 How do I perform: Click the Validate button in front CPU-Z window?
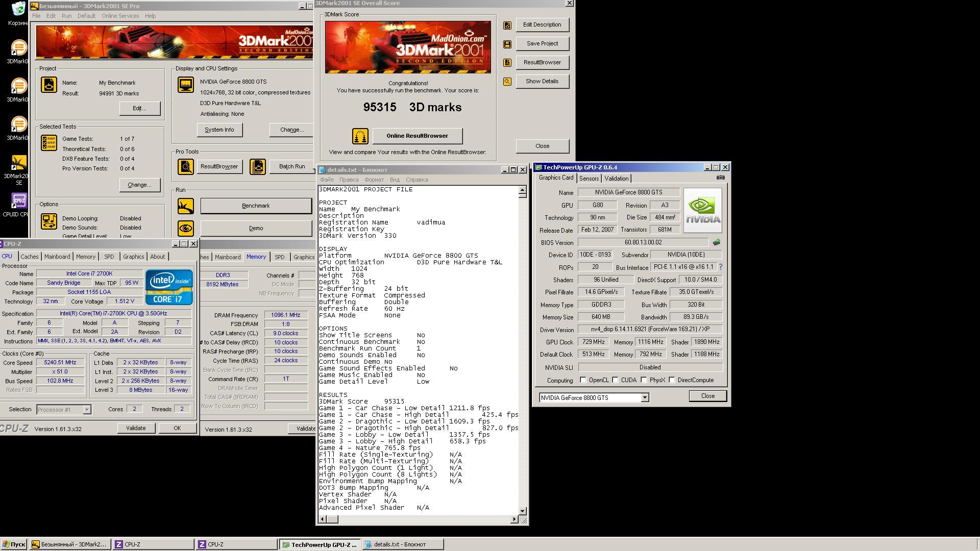click(x=136, y=429)
